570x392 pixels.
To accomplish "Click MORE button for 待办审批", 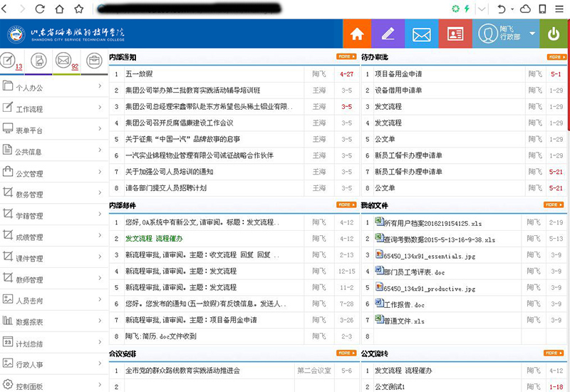I will click(x=556, y=57).
